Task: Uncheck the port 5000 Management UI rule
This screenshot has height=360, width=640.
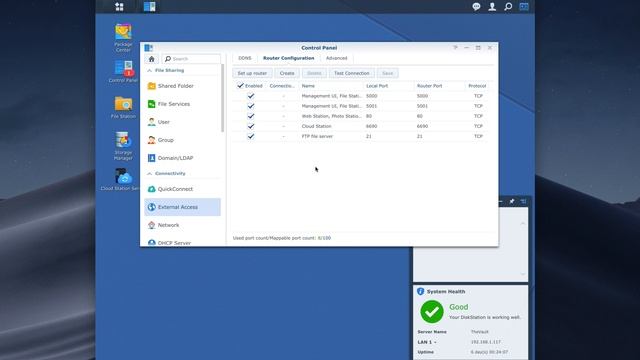Action: pyautogui.click(x=251, y=96)
